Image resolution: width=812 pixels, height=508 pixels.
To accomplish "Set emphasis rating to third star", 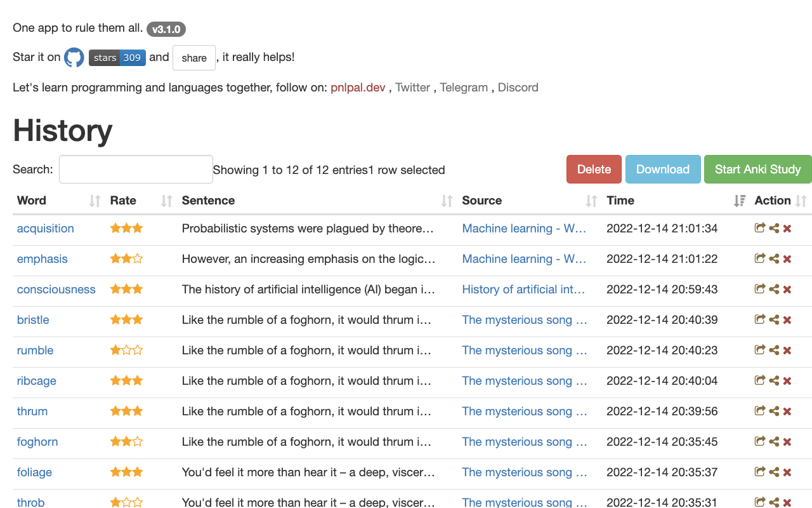I will coord(138,258).
